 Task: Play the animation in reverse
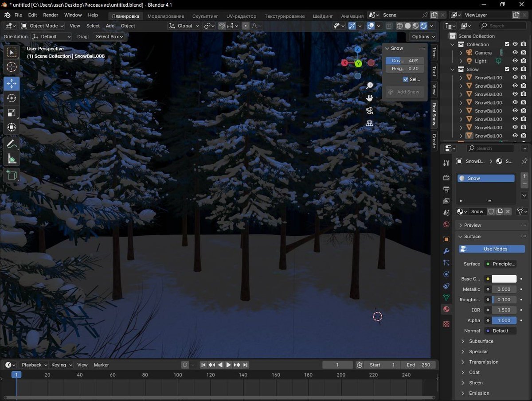220,365
